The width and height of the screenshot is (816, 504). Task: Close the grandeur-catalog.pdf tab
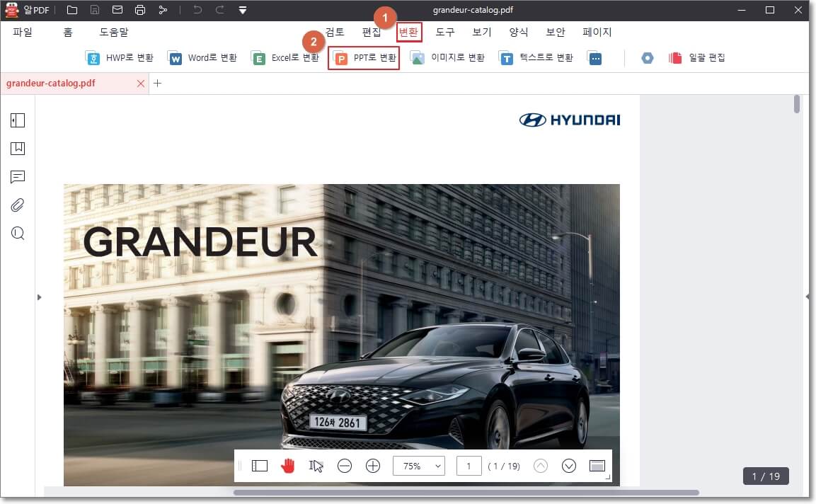141,84
